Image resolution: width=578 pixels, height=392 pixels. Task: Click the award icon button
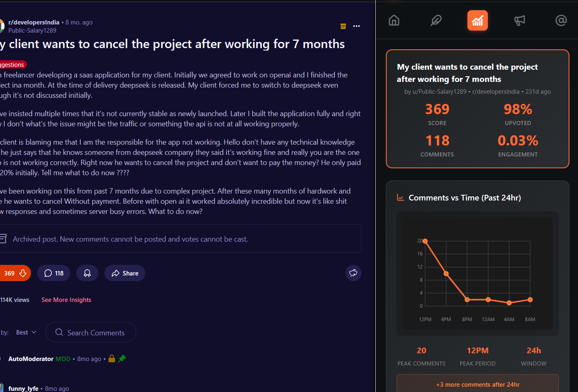point(87,273)
